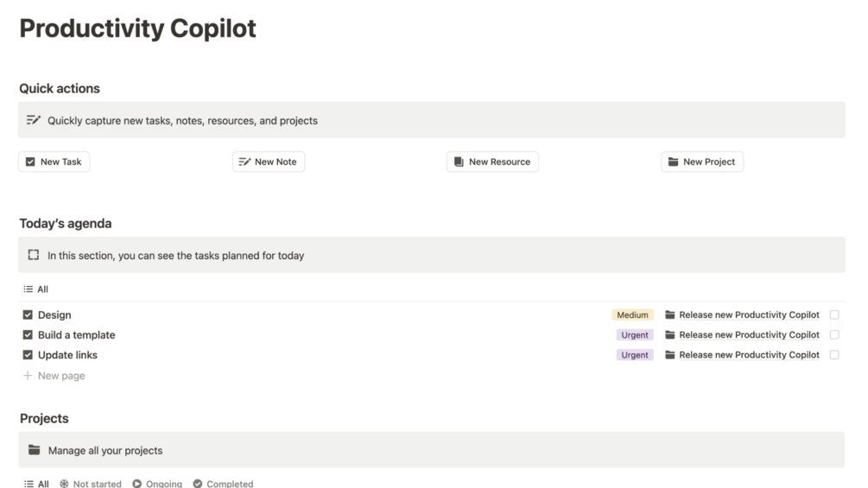Screen dimensions: 868x488
Task: Open the Medium priority tag on Design
Action: pyautogui.click(x=632, y=314)
